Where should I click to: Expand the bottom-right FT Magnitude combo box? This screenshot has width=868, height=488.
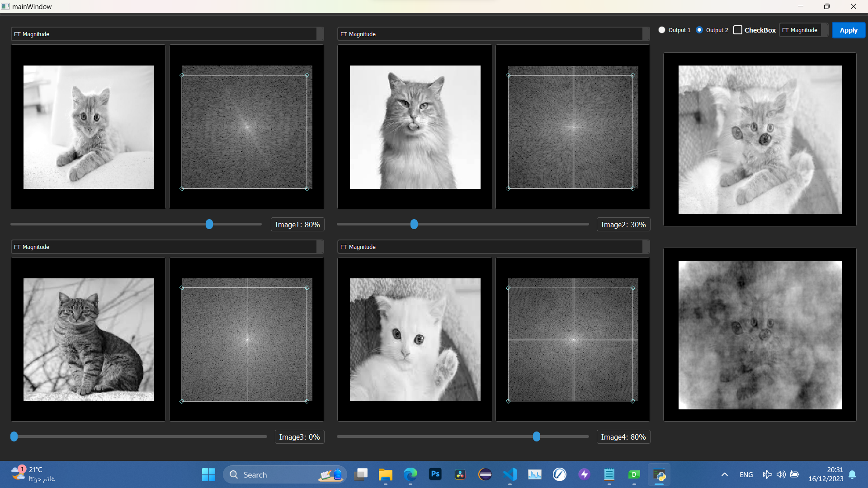point(493,247)
